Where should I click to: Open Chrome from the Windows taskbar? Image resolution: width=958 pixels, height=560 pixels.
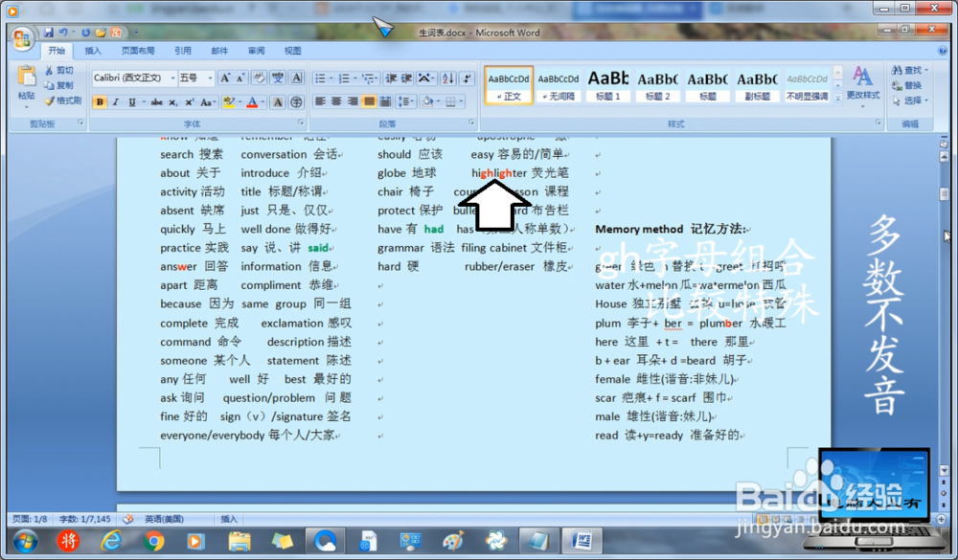pyautogui.click(x=154, y=541)
